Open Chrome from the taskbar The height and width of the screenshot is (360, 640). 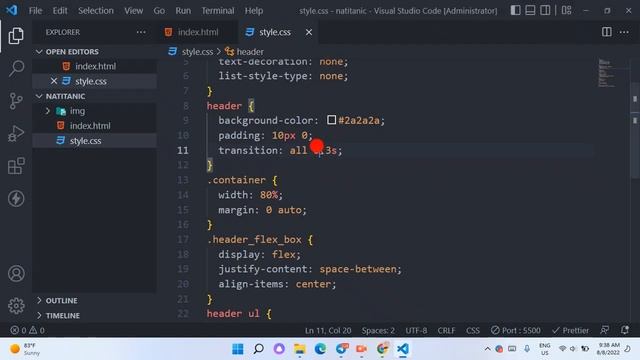382,349
